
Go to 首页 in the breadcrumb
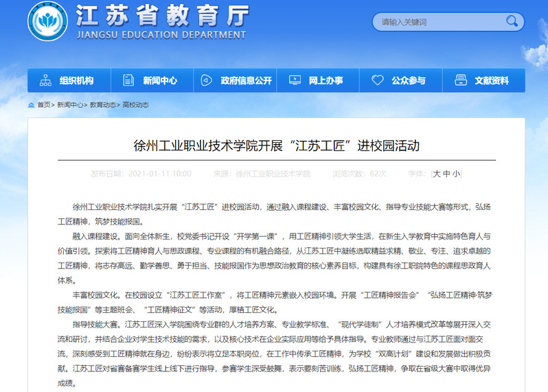[x=43, y=105]
